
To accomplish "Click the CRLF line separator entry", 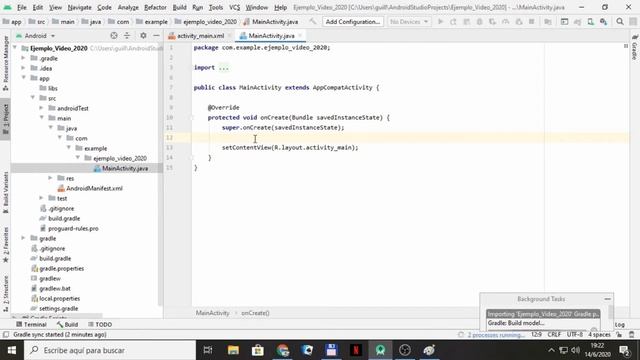I will tap(554, 335).
